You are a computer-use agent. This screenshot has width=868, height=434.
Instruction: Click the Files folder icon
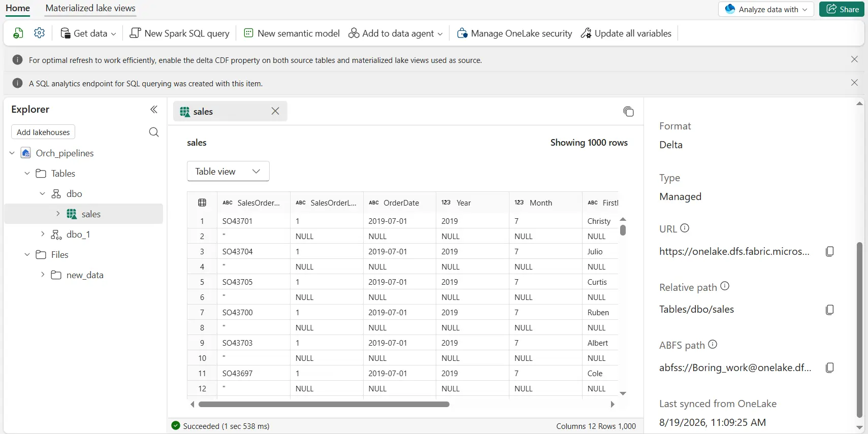41,254
